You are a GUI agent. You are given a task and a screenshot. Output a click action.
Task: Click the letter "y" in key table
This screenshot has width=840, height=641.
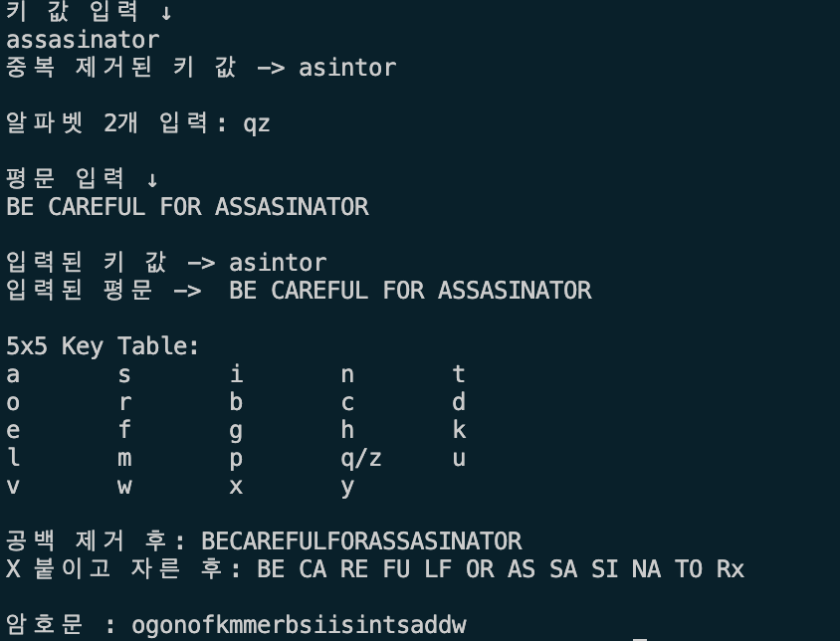347,487
